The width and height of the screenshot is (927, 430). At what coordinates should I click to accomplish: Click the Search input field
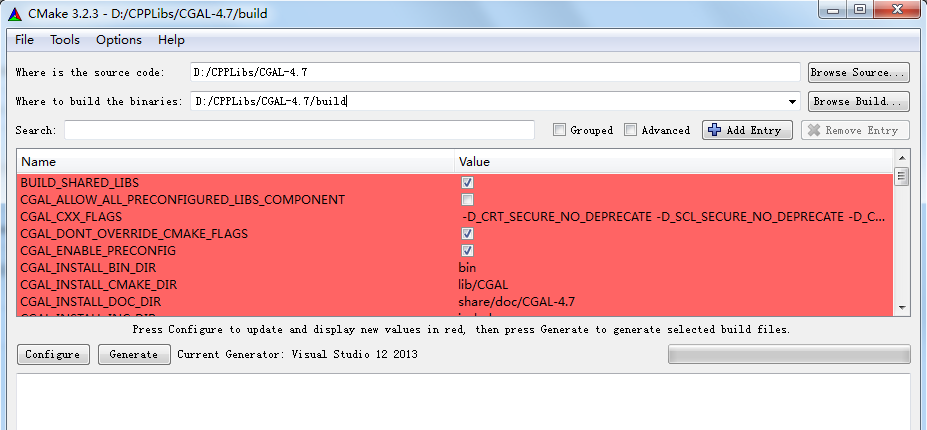click(299, 130)
